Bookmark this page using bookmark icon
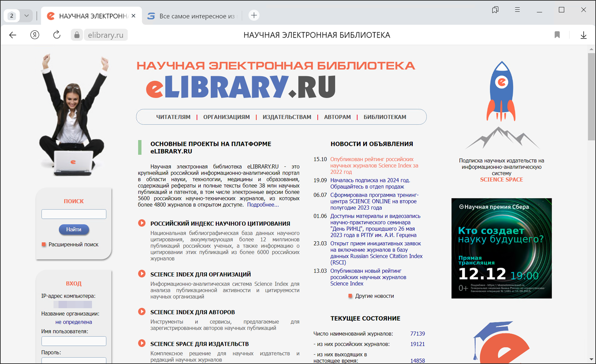 point(557,35)
